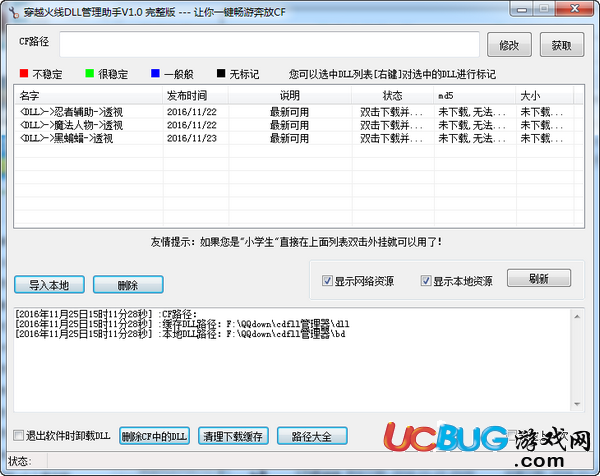Click the red 不稳定 color swatch

(x=24, y=73)
